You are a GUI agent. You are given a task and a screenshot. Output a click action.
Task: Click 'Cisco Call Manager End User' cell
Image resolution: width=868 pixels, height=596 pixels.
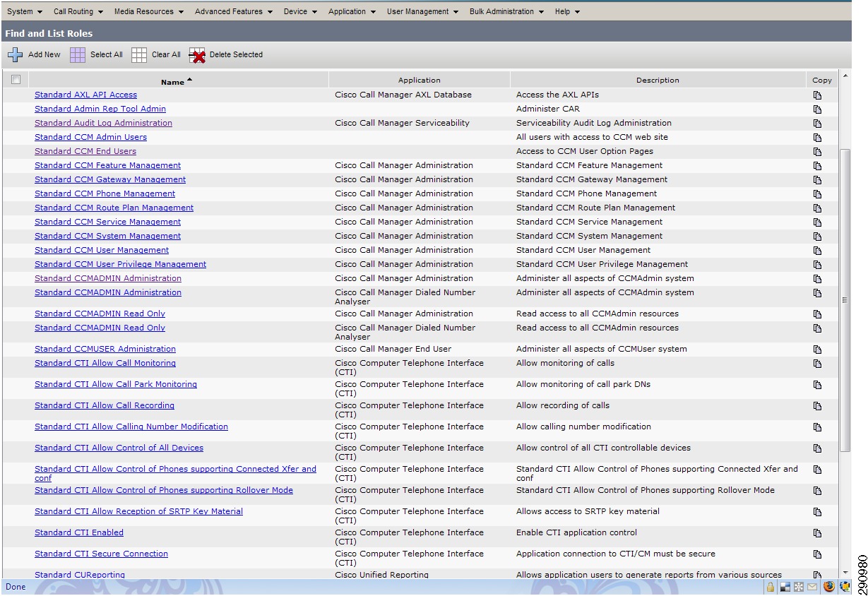393,349
